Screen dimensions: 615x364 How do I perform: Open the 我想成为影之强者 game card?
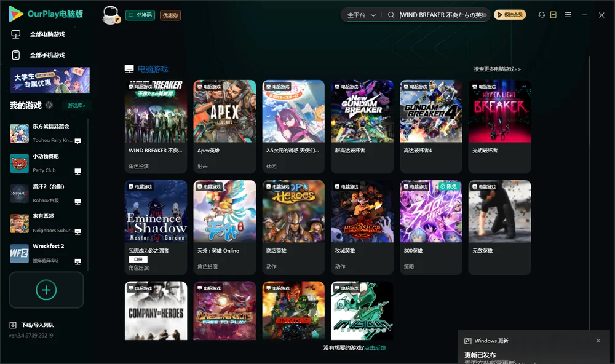(156, 227)
